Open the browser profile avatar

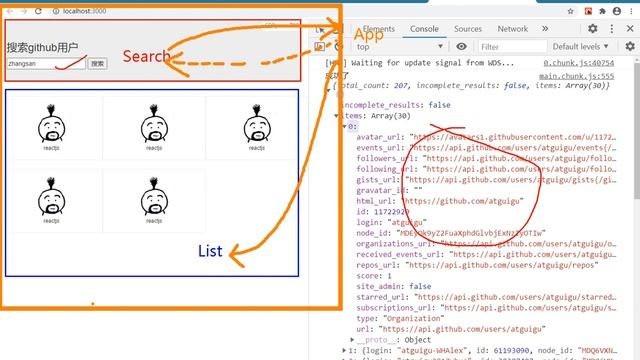(617, 11)
